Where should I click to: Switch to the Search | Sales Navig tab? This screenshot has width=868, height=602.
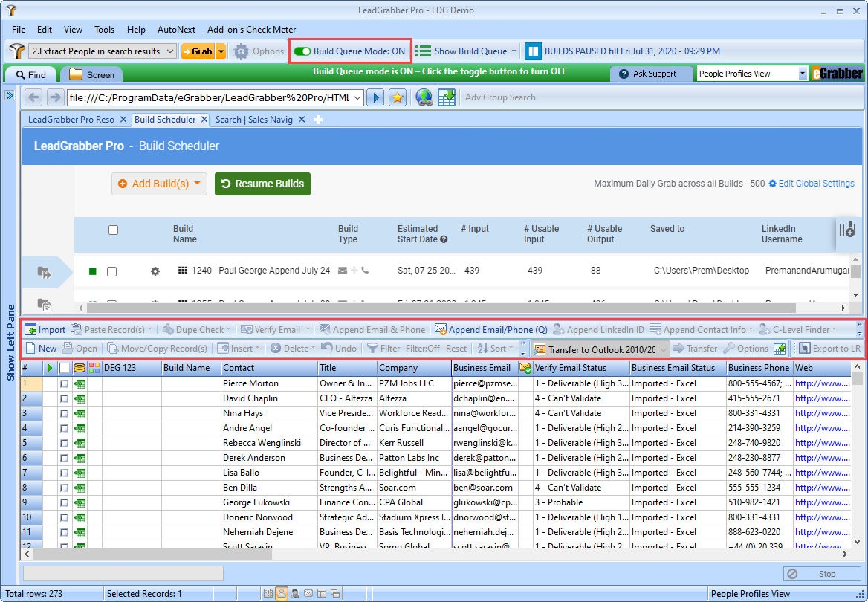click(254, 120)
